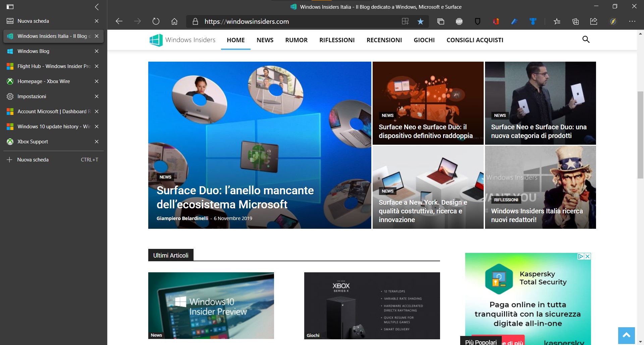Open the add-to-collection icon
The height and width of the screenshot is (345, 644).
point(576,21)
